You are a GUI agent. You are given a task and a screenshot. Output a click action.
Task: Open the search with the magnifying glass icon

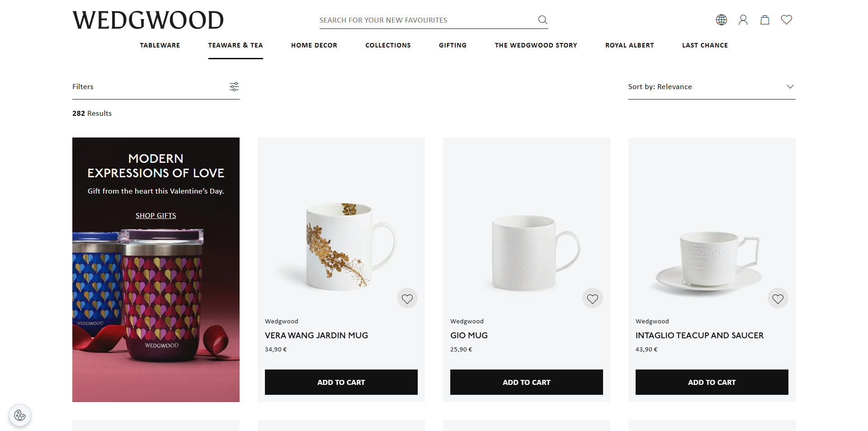(542, 19)
